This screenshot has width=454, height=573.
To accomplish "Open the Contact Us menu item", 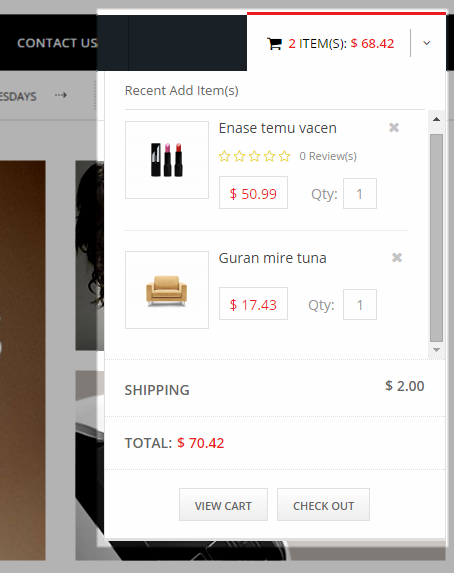I will click(x=57, y=43).
